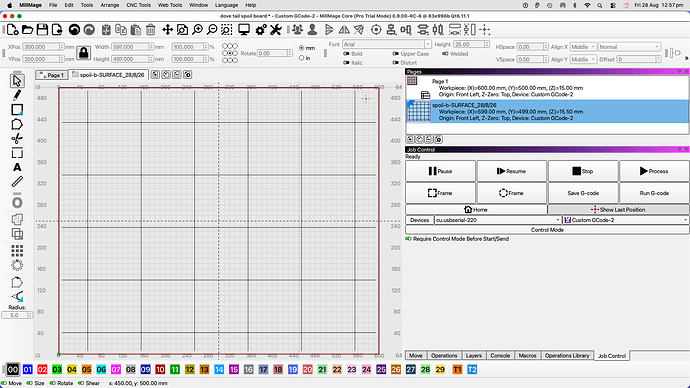Image resolution: width=690 pixels, height=388 pixels.
Task: Open the Custom GCode-2 device dropdown
Action: (626, 220)
